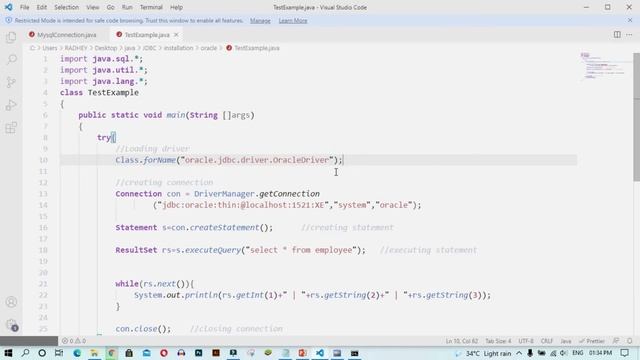Change the Tab Size 4 setting

(498, 341)
